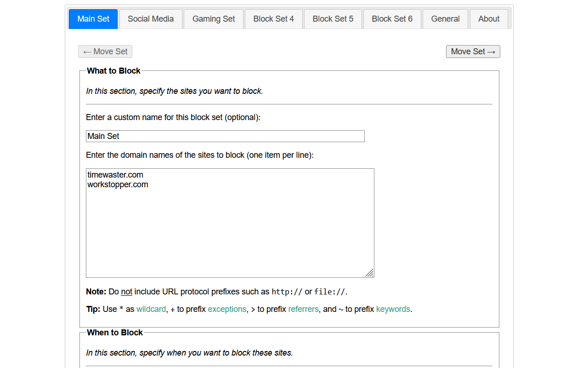Viewport: 588px width, 368px height.
Task: Switch to the Block Set 6 tab
Action: (x=392, y=19)
